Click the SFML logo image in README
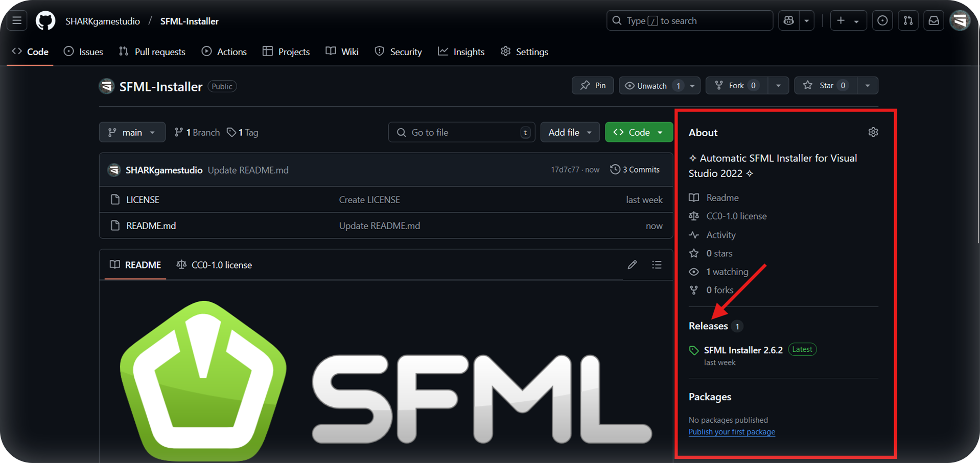Viewport: 980px width, 463px height. point(386,380)
